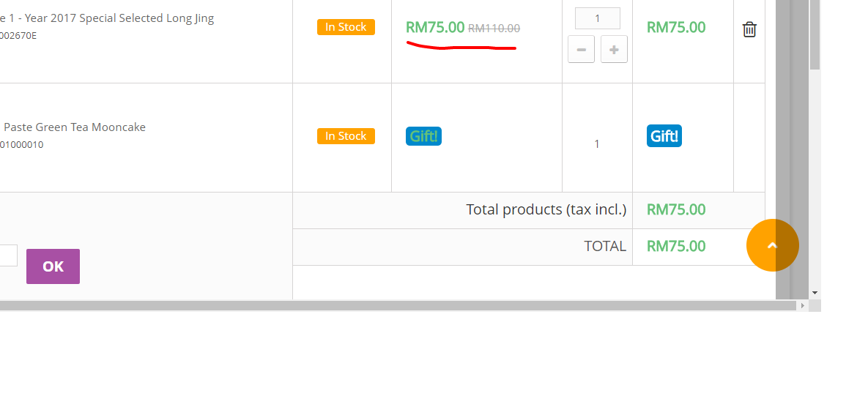The height and width of the screenshot is (407, 868).
Task: Click the vertical scrollbar thumb
Action: tap(815, 34)
